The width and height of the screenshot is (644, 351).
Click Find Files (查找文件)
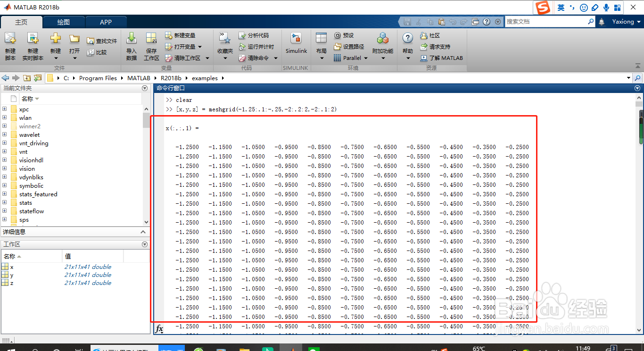point(102,41)
